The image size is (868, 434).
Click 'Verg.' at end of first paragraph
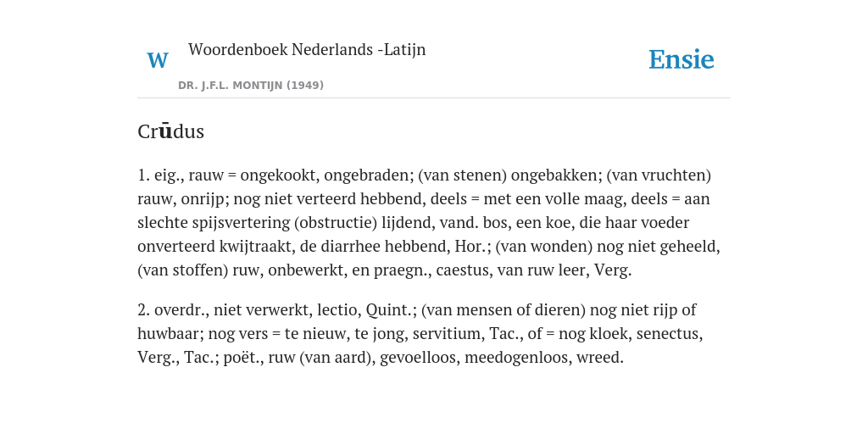613,270
